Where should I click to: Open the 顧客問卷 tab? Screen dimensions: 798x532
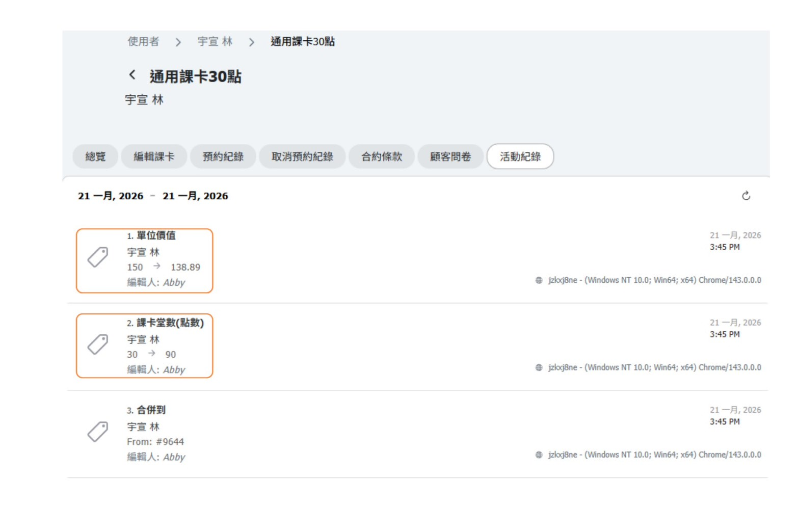tap(450, 156)
